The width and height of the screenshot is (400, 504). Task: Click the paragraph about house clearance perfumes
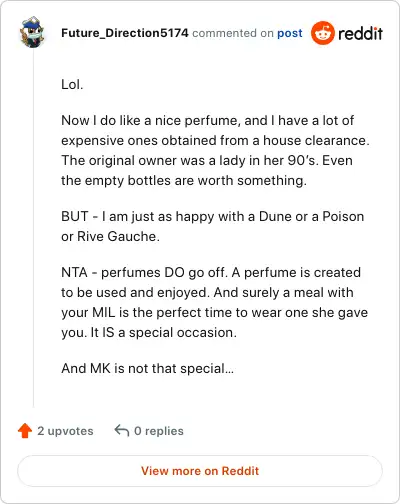[x=215, y=150]
